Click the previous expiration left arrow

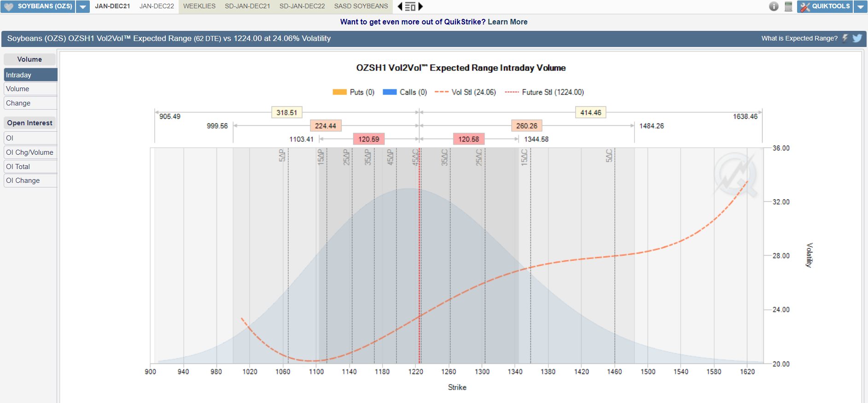coord(400,6)
